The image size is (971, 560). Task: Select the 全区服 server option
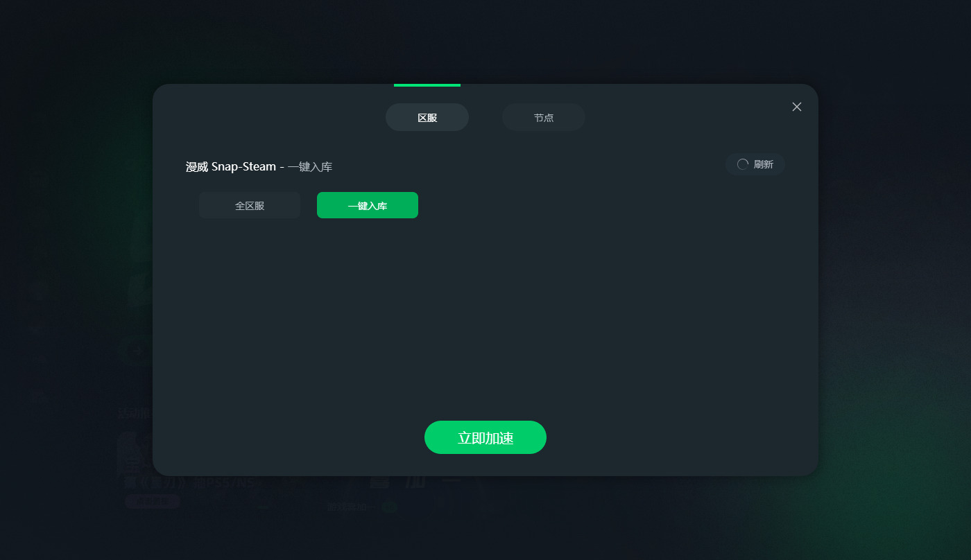tap(250, 205)
